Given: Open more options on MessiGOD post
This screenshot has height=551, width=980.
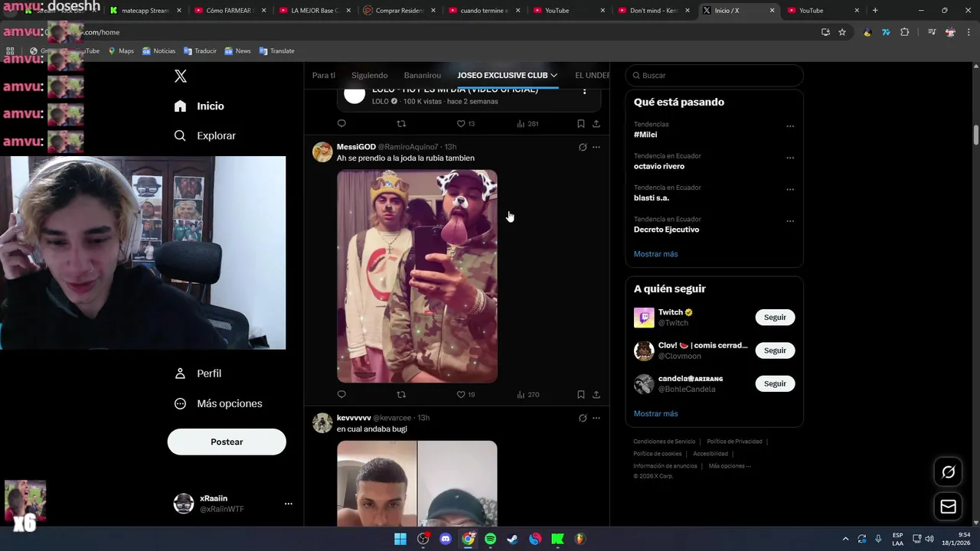Looking at the screenshot, I should click(x=596, y=147).
